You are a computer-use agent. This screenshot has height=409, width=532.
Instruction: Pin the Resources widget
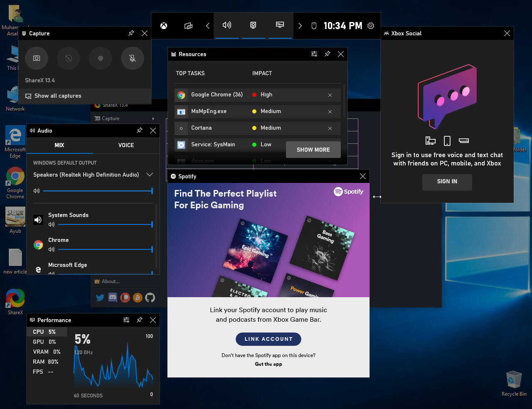(327, 54)
